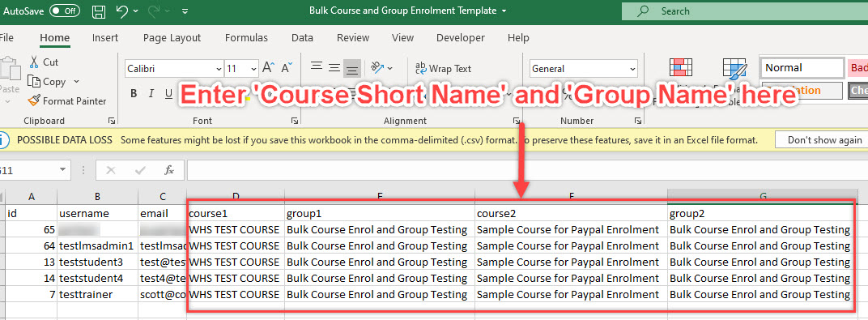Decrease font size with the smaller A icon
Screen dimensions: 868x320
coord(287,68)
